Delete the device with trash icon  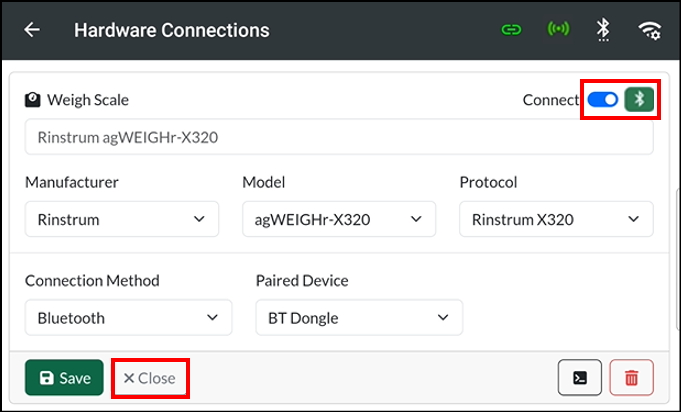[631, 377]
